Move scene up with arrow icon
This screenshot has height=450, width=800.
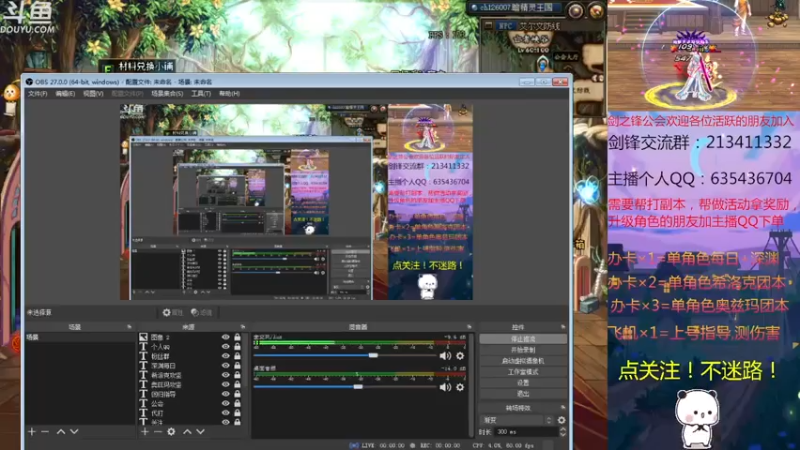[x=61, y=432]
